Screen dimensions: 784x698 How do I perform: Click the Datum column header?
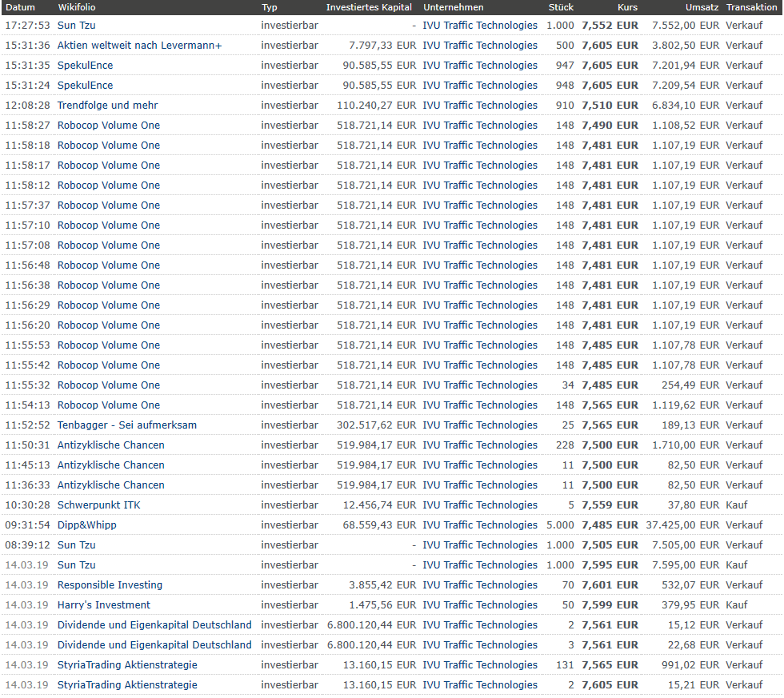(x=20, y=7)
